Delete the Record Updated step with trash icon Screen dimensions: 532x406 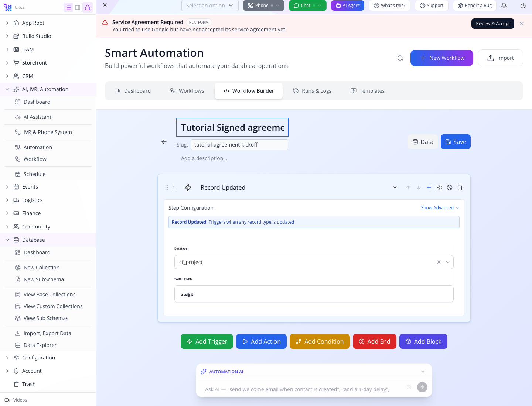[x=460, y=187]
